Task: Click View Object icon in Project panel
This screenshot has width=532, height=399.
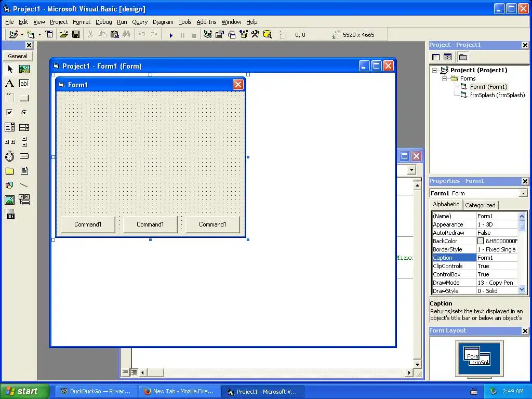Action: coord(447,57)
